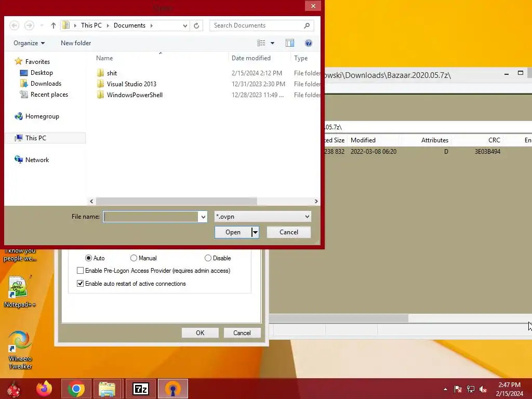Switch to OpenVPN in taskbar
Image resolution: width=532 pixels, height=399 pixels.
click(173, 389)
